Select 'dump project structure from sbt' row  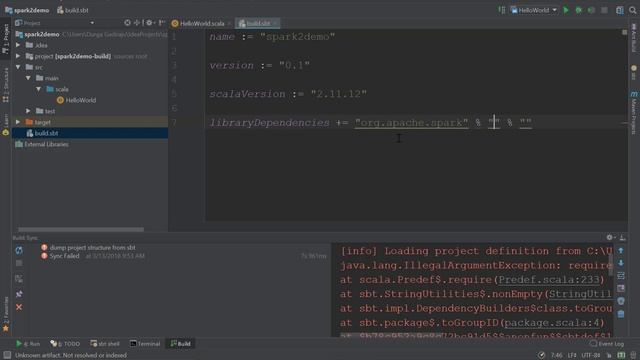pos(88,247)
